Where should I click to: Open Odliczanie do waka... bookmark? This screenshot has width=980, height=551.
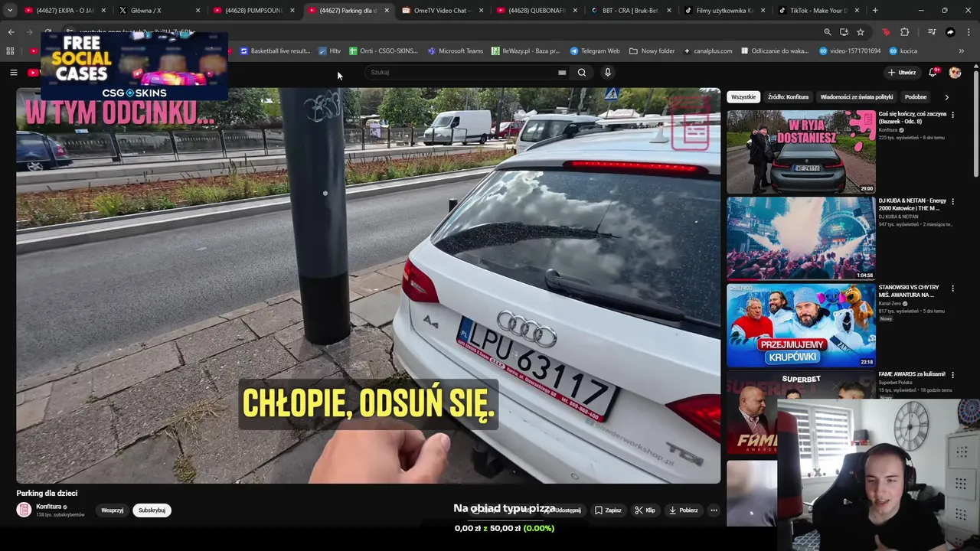point(775,51)
